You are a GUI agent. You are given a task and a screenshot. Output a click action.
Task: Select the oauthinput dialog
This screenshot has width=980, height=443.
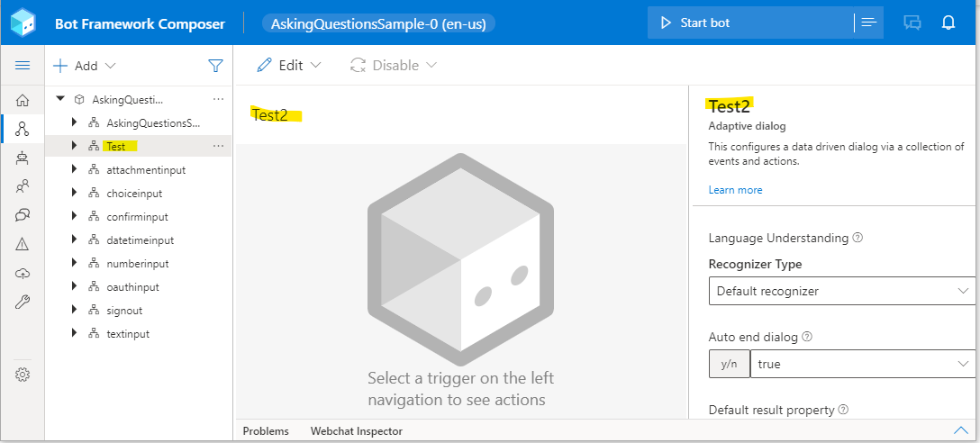pos(132,287)
